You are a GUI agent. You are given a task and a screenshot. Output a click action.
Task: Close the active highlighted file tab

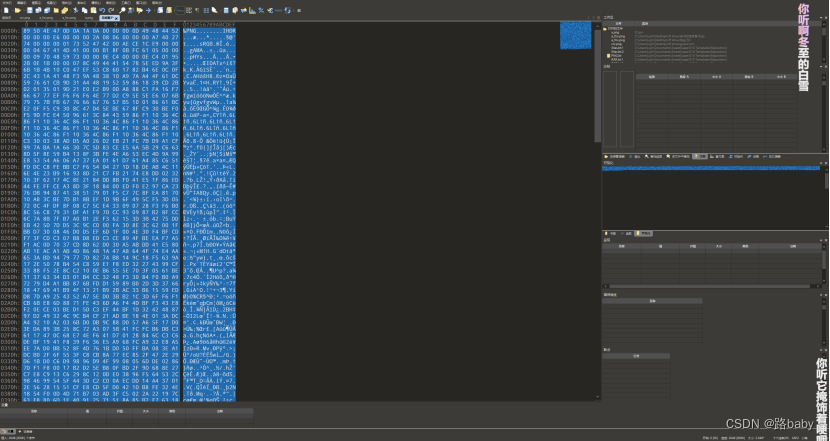[x=116, y=19]
